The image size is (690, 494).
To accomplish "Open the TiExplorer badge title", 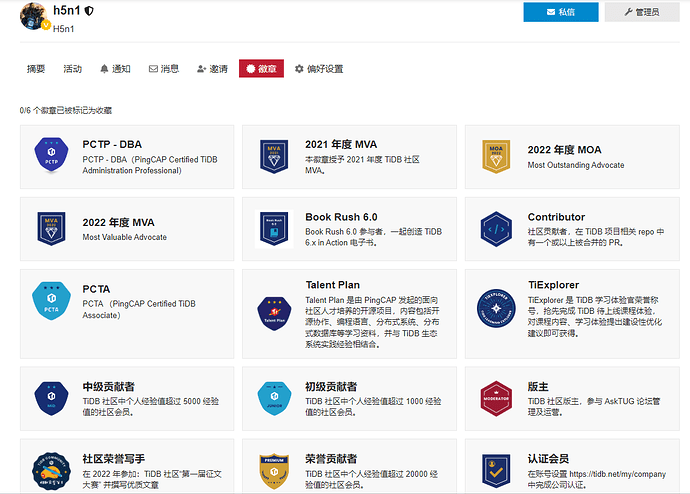I will [x=554, y=285].
